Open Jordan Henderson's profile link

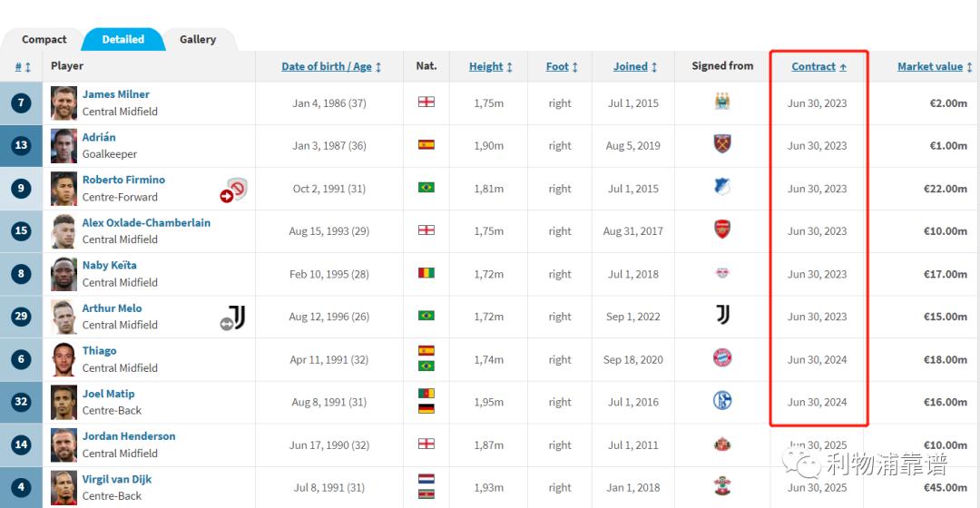tap(129, 436)
